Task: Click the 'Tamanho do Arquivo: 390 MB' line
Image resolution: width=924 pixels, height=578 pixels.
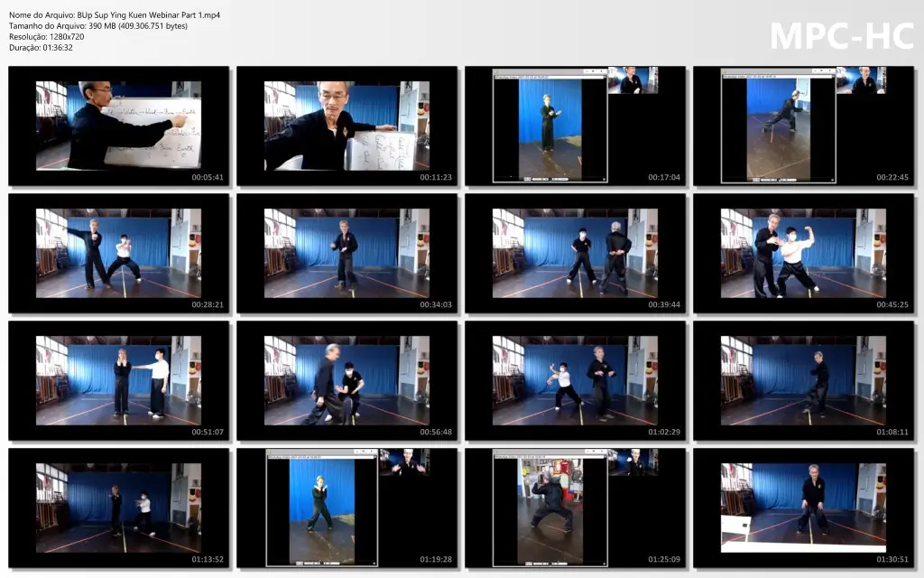Action: pyautogui.click(x=98, y=26)
